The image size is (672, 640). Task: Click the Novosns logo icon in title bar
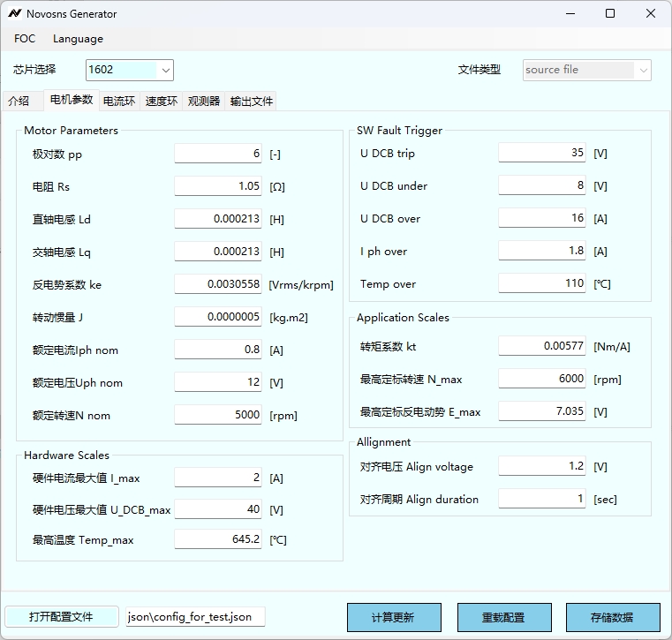pyautogui.click(x=15, y=14)
